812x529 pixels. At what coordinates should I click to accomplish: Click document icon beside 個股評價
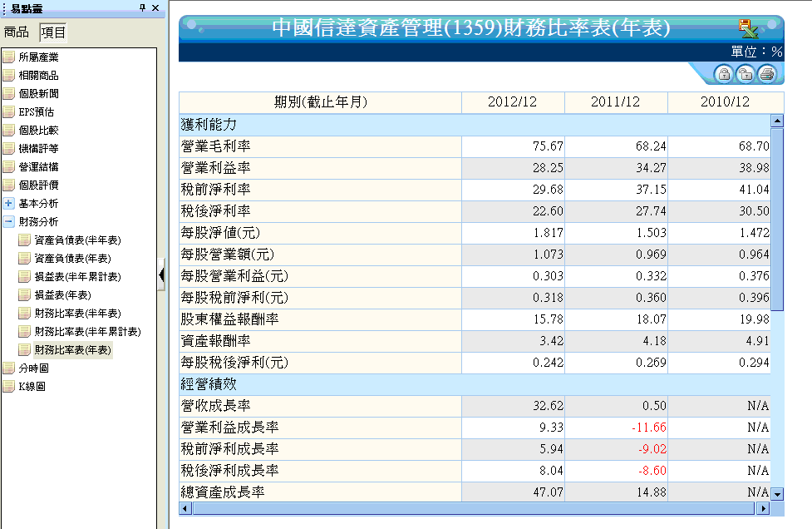pos(9,185)
